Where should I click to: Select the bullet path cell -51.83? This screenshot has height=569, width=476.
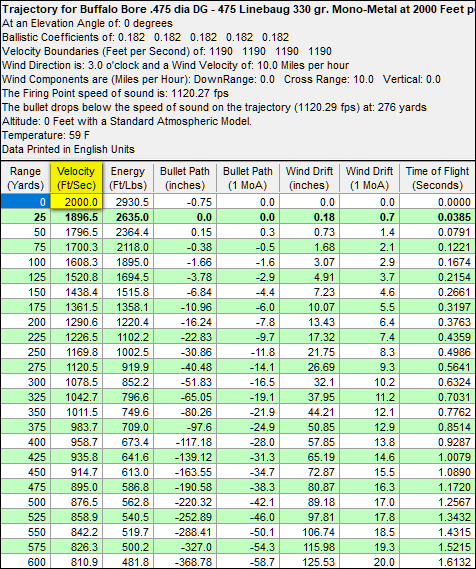tap(185, 382)
